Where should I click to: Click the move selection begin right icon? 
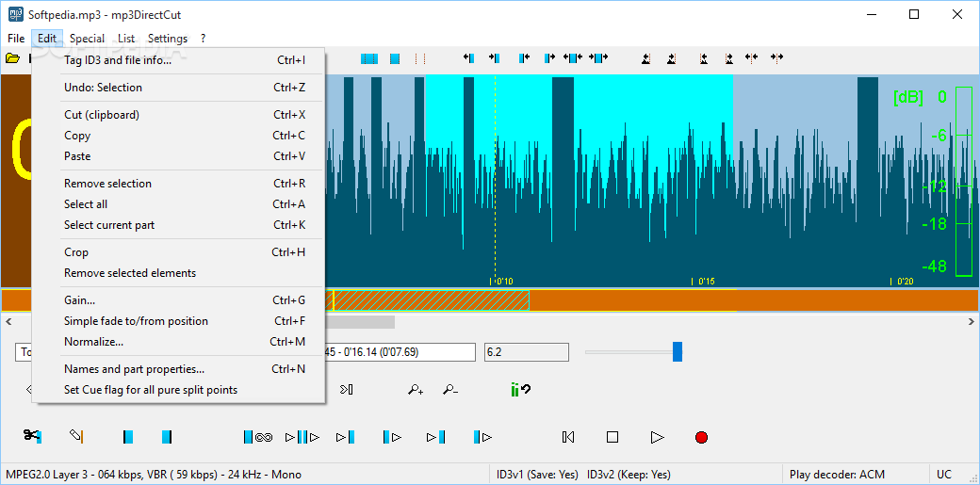494,58
